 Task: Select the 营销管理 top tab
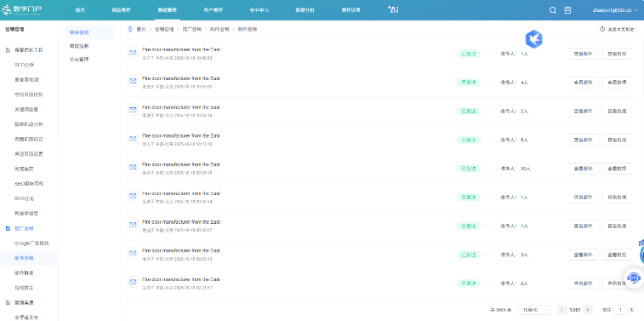coord(167,10)
